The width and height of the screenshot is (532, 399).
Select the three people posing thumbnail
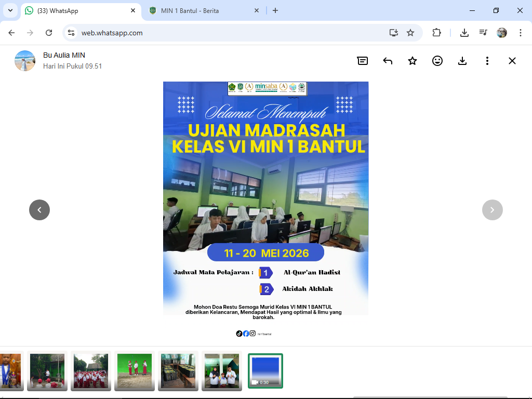pyautogui.click(x=222, y=371)
